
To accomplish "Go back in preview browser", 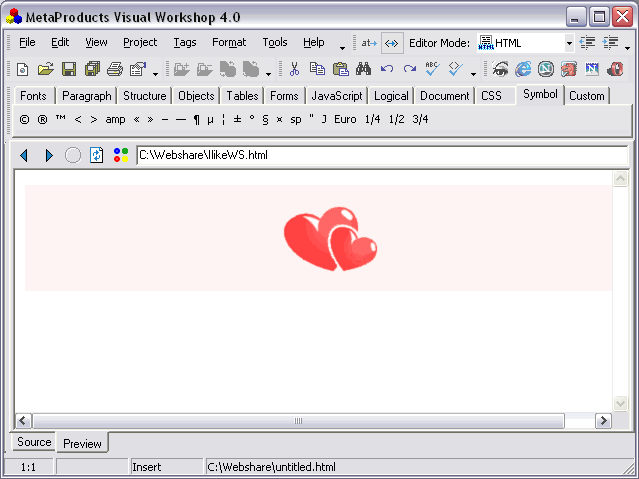I will click(x=24, y=155).
